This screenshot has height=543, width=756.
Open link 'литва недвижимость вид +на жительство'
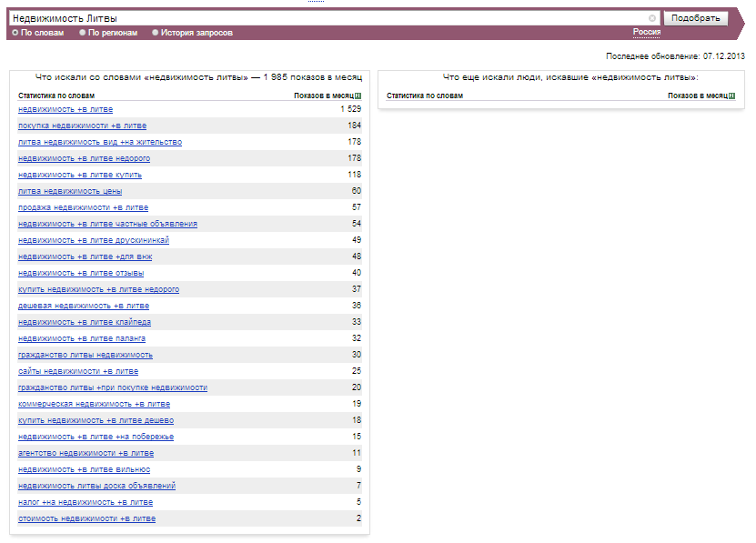[100, 142]
